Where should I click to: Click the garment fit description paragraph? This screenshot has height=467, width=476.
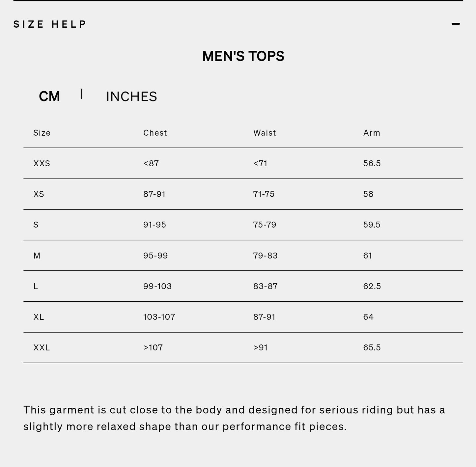[x=234, y=418]
